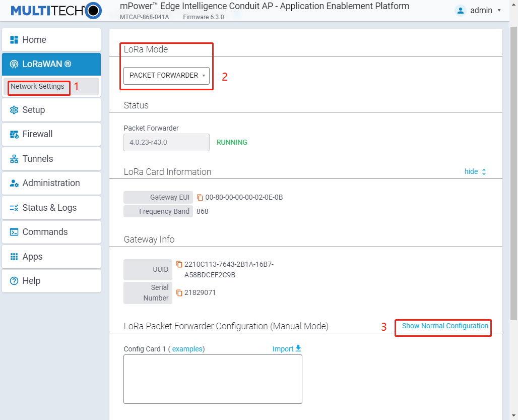Open the Home menu item
The width and height of the screenshot is (518, 420).
coord(51,40)
